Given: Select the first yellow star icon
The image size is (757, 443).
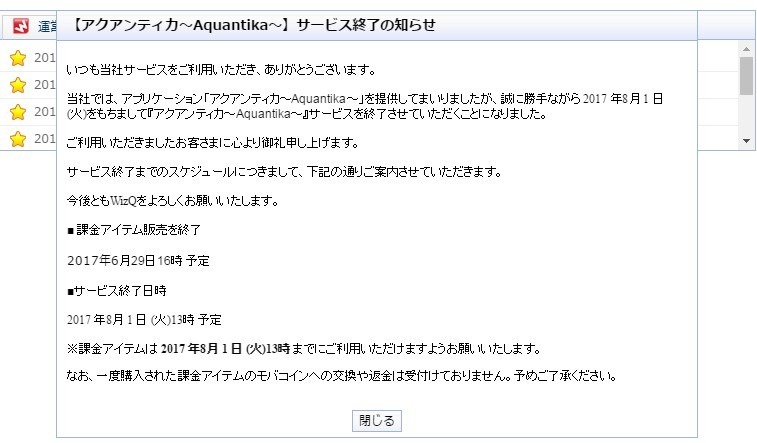Looking at the screenshot, I should 18,58.
